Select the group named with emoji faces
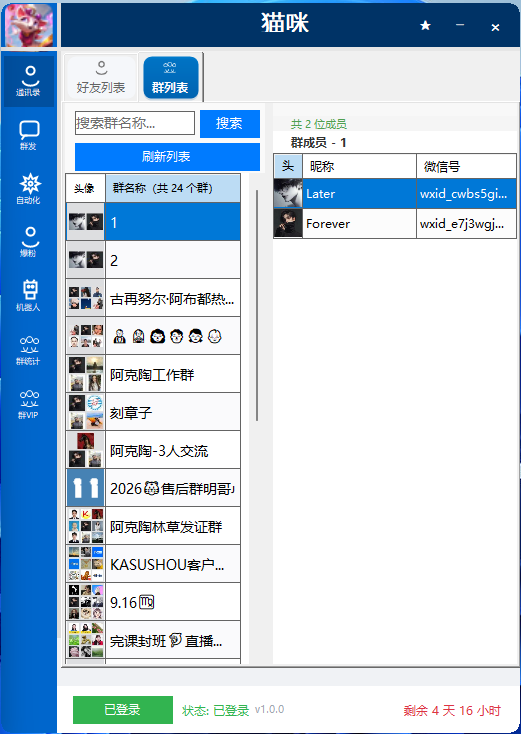 tap(173, 336)
